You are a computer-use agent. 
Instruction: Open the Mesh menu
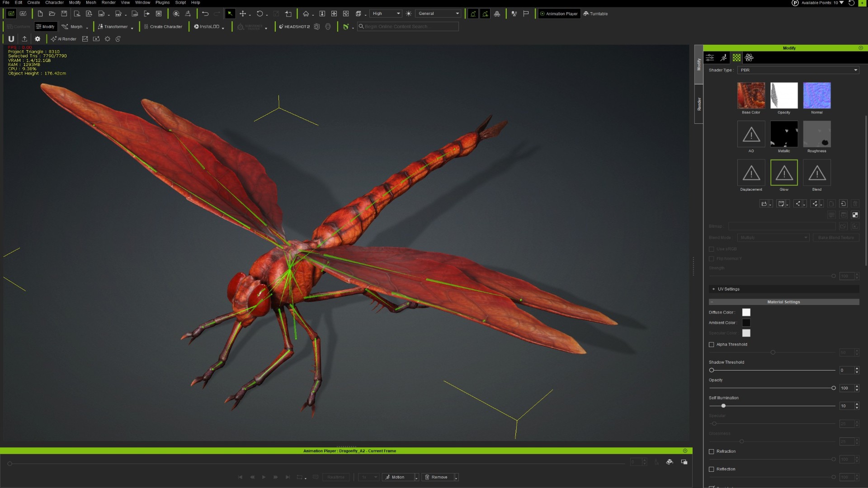click(91, 3)
